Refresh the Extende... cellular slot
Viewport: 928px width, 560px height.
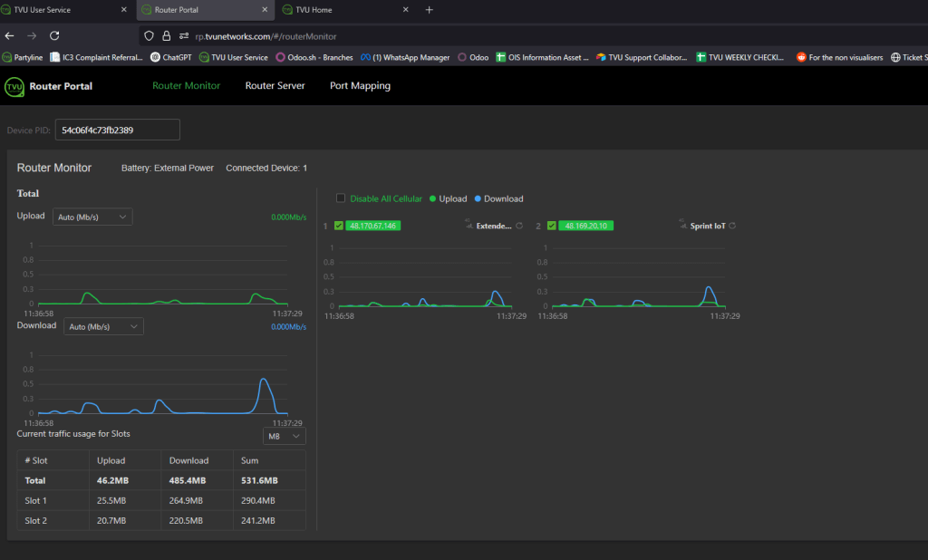tap(519, 226)
